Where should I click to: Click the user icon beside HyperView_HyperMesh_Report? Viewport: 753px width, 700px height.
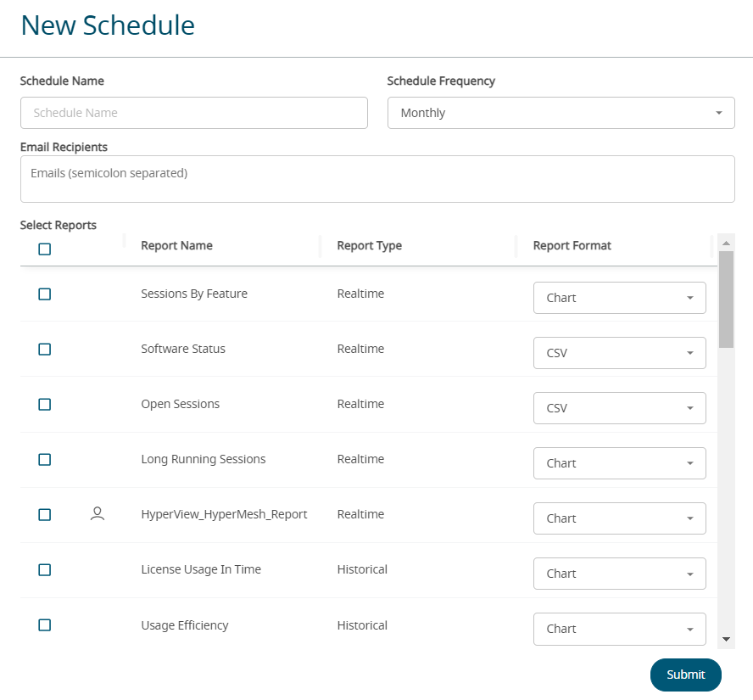click(x=98, y=513)
